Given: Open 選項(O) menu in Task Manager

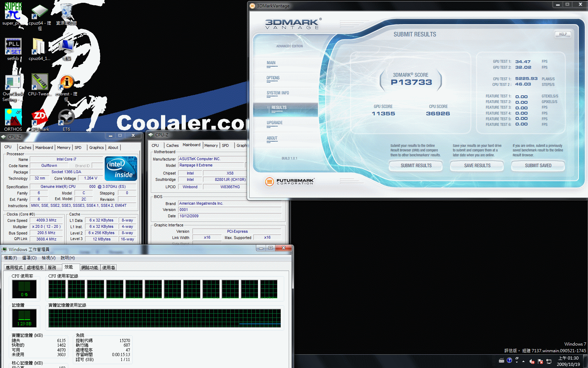Looking at the screenshot, I should 29,258.
